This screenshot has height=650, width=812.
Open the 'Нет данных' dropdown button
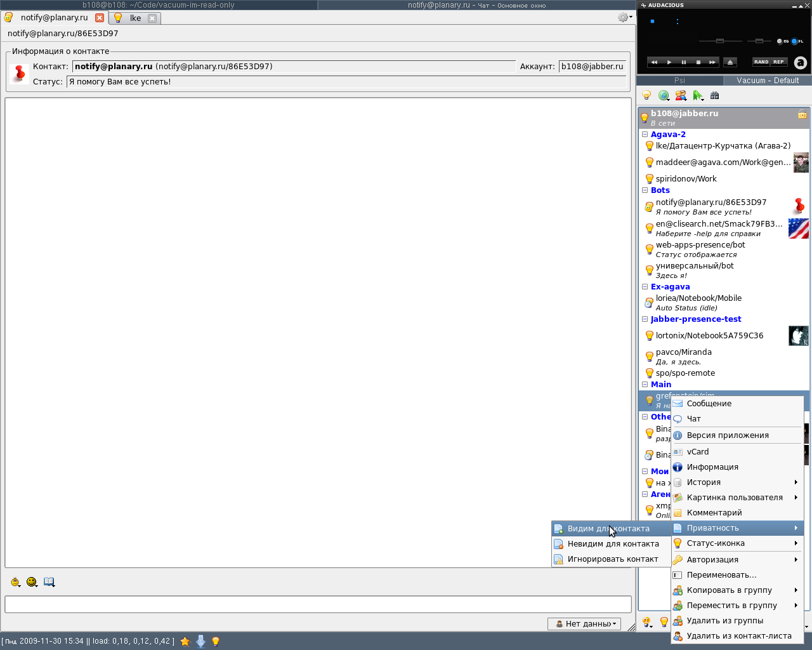click(x=584, y=624)
